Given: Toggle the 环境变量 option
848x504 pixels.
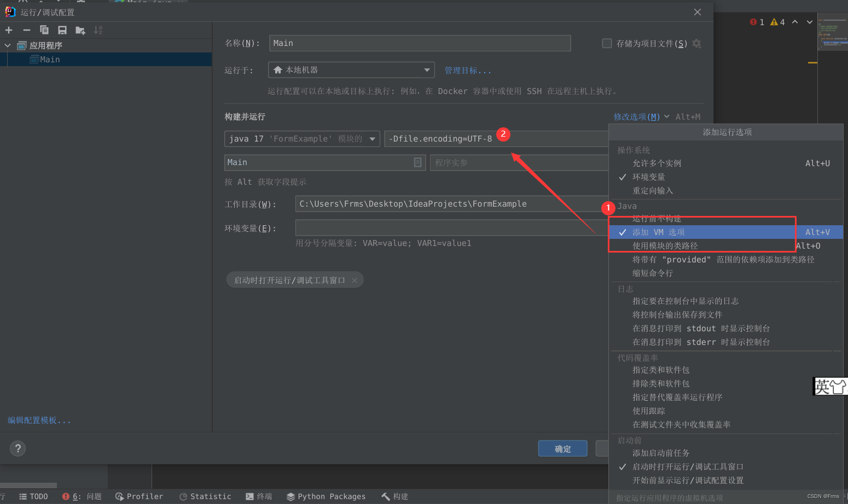Looking at the screenshot, I should click(725, 177).
